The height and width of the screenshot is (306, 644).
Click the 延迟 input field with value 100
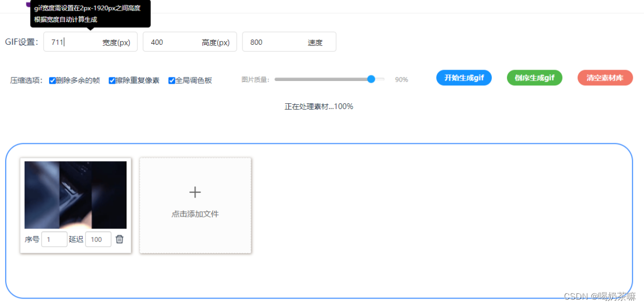pos(98,239)
